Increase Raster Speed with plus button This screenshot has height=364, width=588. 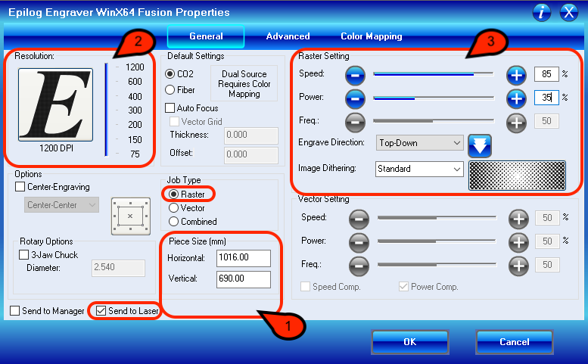click(516, 75)
